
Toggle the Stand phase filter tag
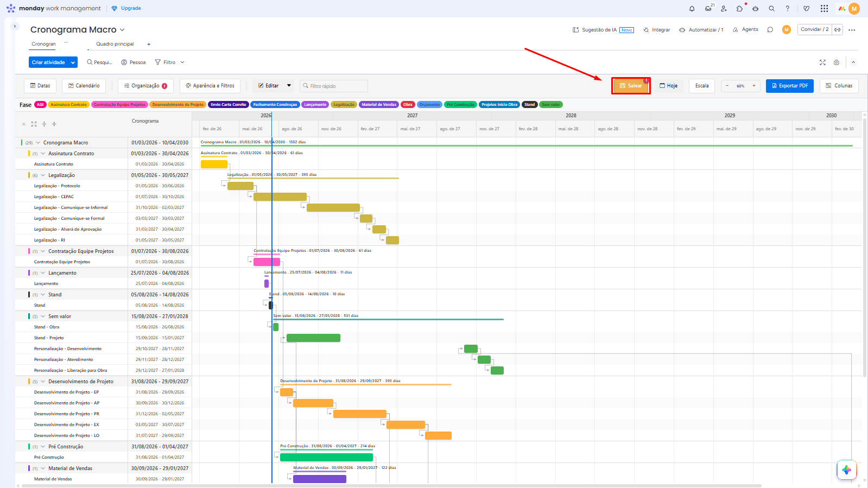tap(530, 105)
